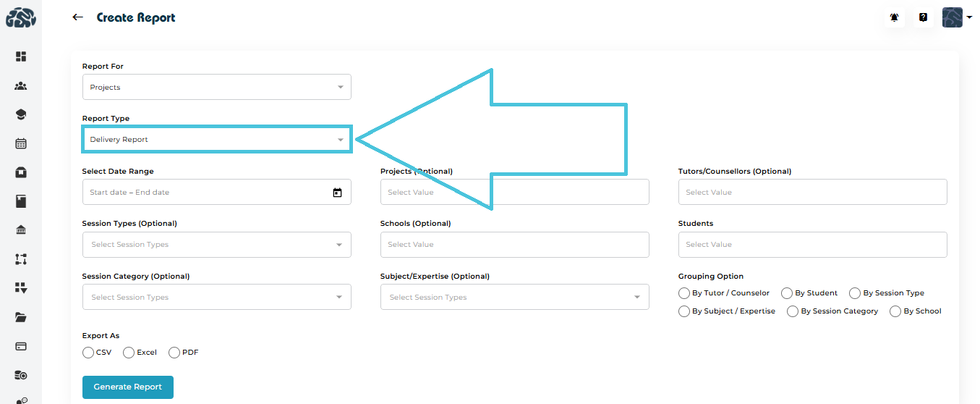Choose grouping By Tutor / Counselor
Screen dimensions: 980x404
[x=684, y=293]
